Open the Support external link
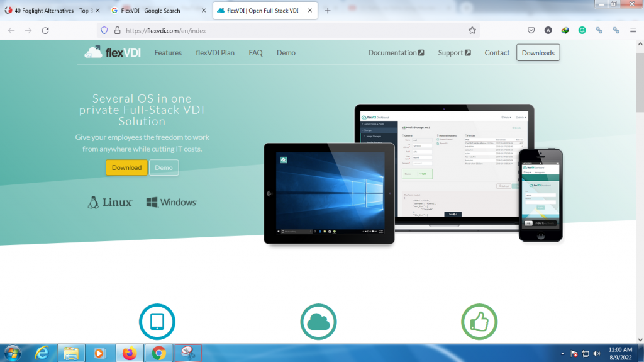644x362 pixels. (454, 53)
